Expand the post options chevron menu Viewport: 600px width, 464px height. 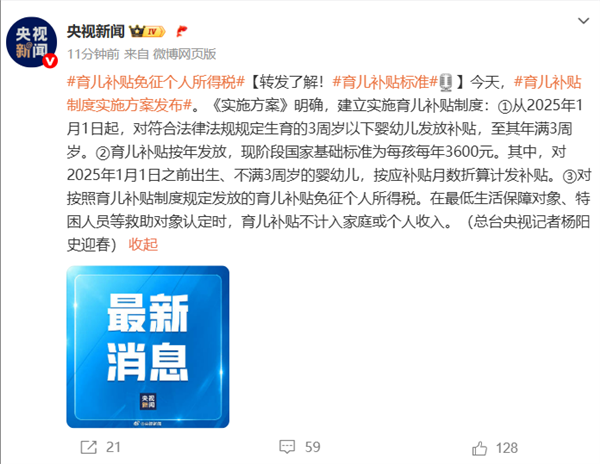[x=583, y=21]
